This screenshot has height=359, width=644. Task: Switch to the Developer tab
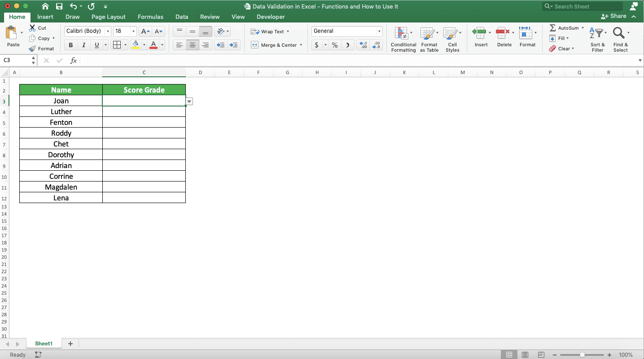pyautogui.click(x=271, y=17)
